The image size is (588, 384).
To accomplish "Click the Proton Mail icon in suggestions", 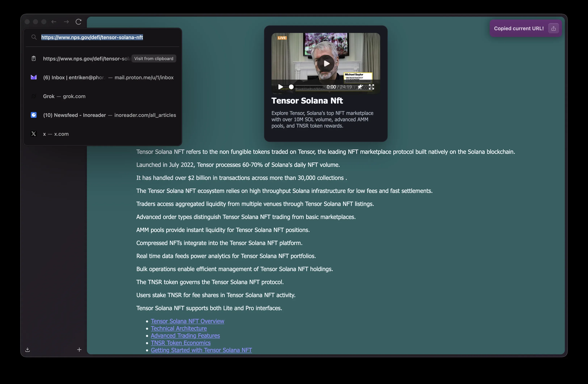I will click(x=34, y=77).
